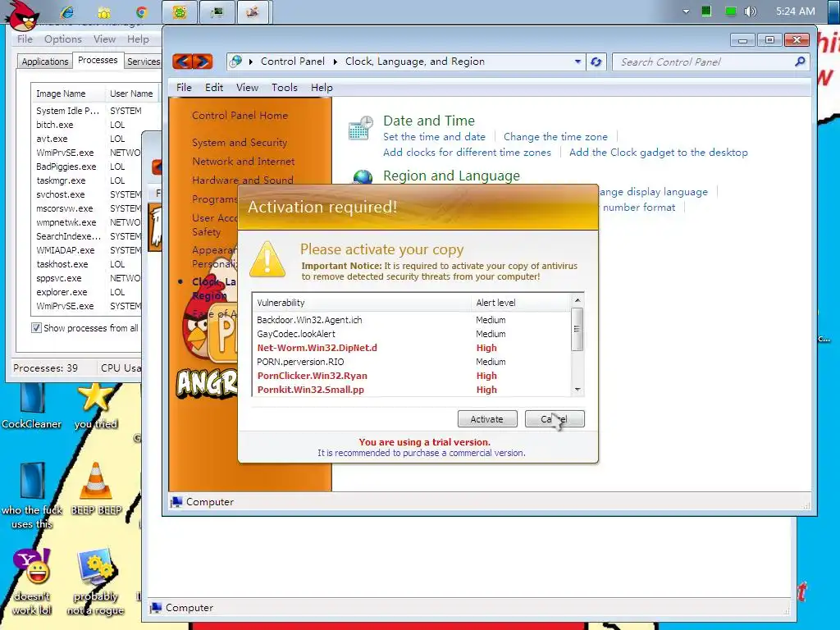Viewport: 840px width, 630px height.
Task: Sort by Alert level column header
Action: pos(520,303)
